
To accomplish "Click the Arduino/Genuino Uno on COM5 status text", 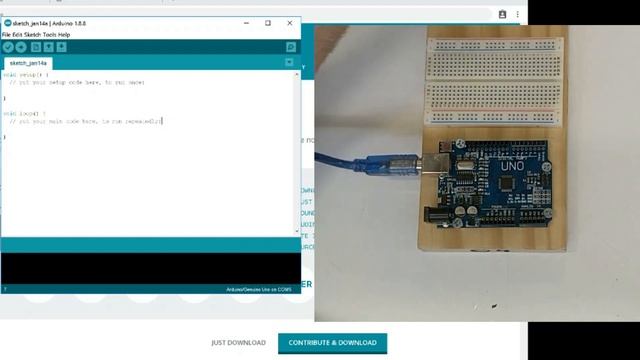I will 259,289.
